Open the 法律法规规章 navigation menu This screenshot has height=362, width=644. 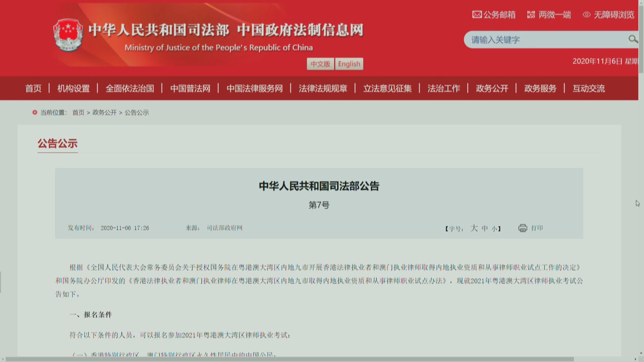coord(323,88)
